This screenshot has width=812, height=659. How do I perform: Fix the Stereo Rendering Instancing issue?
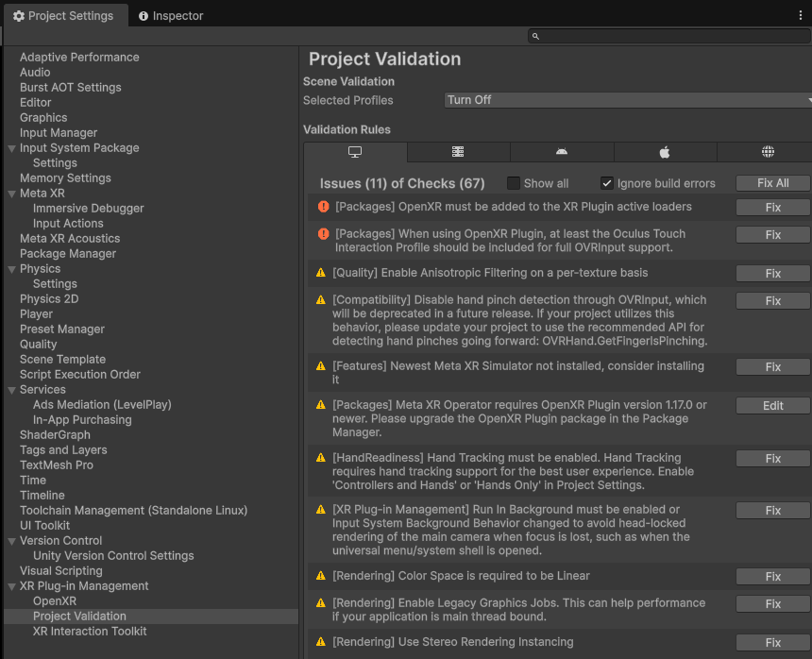(772, 642)
